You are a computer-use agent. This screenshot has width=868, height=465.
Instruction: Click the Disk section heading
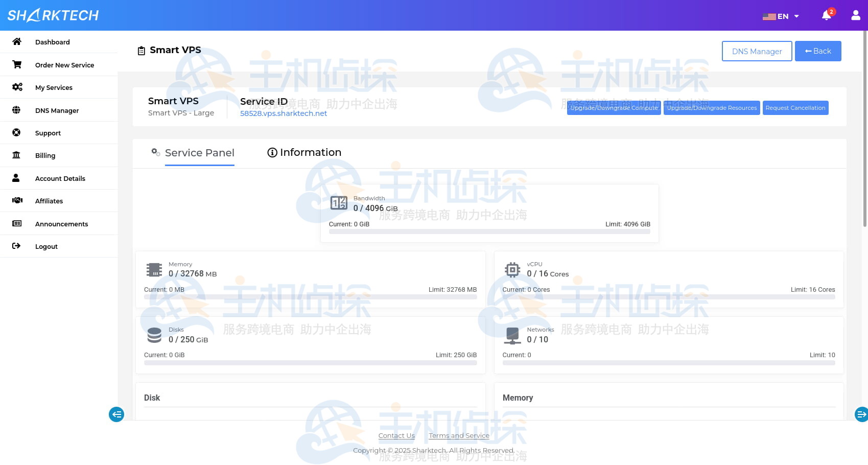[x=152, y=398]
